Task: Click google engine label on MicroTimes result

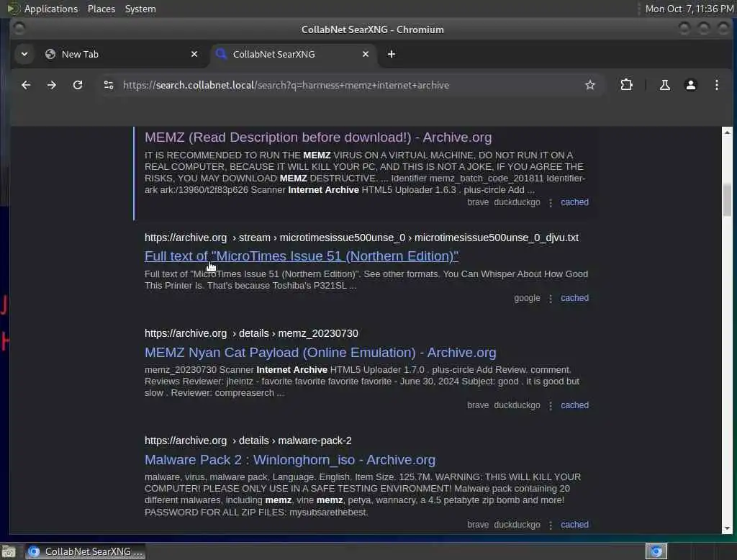Action: 527,298
